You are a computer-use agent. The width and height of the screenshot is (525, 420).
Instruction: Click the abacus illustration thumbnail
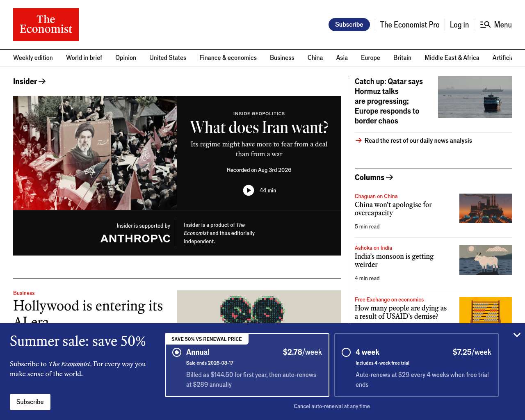pos(486,310)
